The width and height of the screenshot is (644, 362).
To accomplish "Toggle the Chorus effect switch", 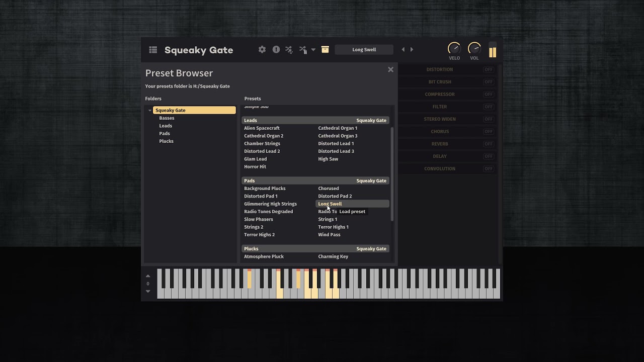I will pos(488,131).
